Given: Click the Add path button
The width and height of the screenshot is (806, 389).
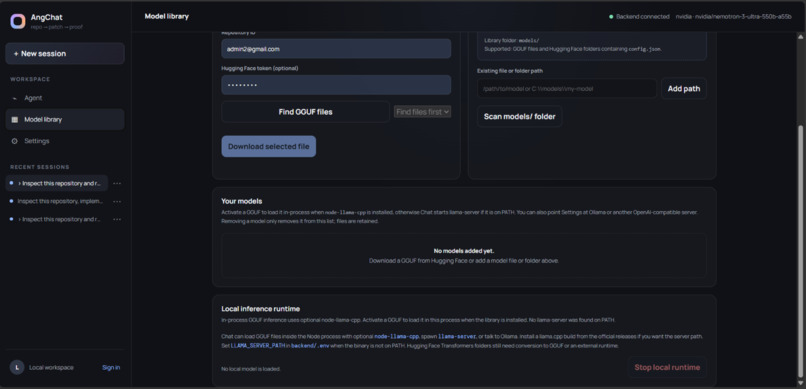Looking at the screenshot, I should (684, 88).
